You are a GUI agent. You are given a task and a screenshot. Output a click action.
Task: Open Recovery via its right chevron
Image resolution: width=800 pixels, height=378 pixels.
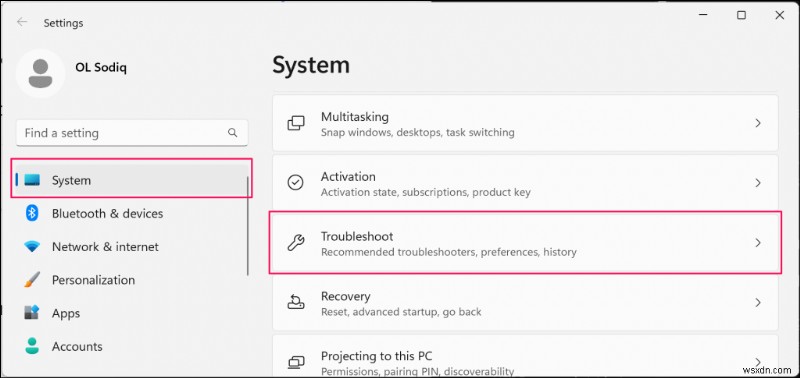click(758, 303)
